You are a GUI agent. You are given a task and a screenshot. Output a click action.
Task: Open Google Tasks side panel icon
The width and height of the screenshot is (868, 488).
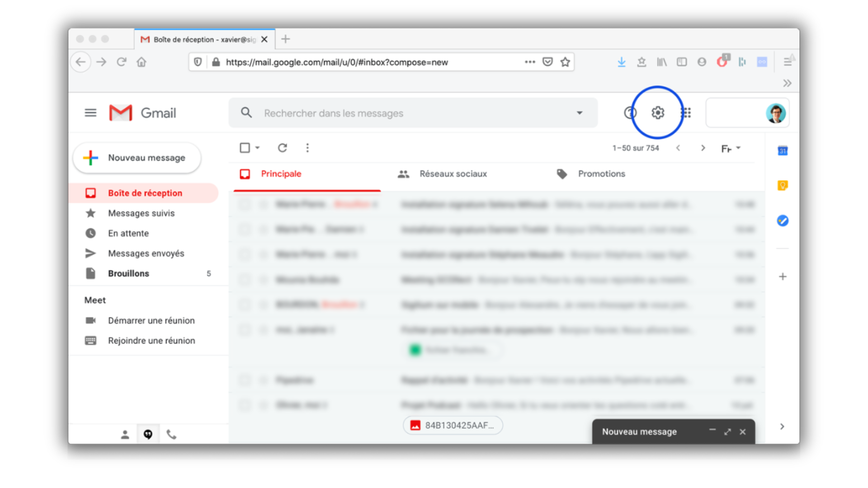tap(783, 221)
